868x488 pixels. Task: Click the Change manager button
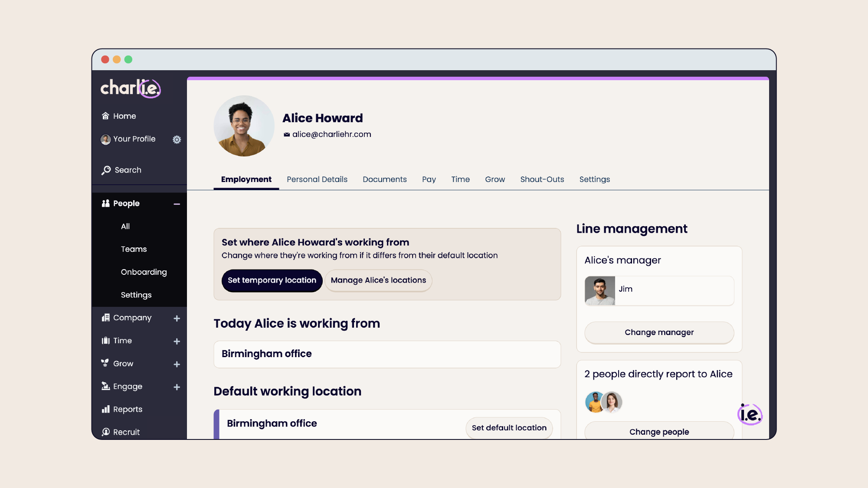tap(659, 332)
